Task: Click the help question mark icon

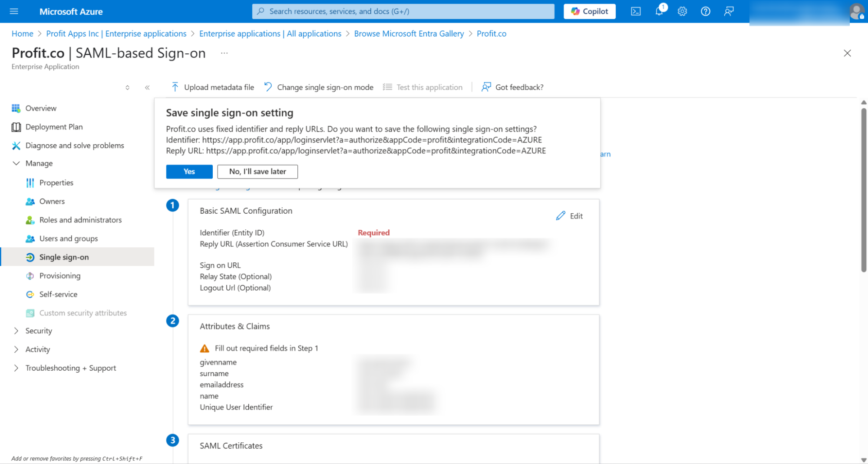Action: [x=706, y=11]
